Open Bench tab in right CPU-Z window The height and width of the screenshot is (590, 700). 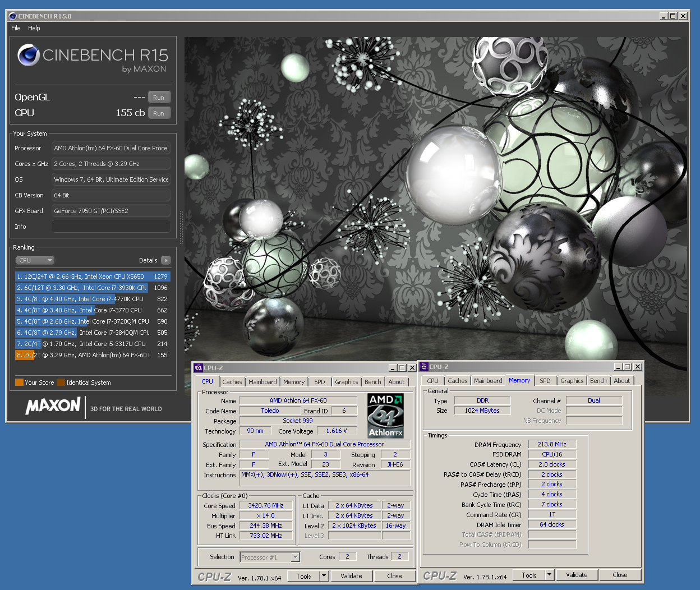coord(598,381)
